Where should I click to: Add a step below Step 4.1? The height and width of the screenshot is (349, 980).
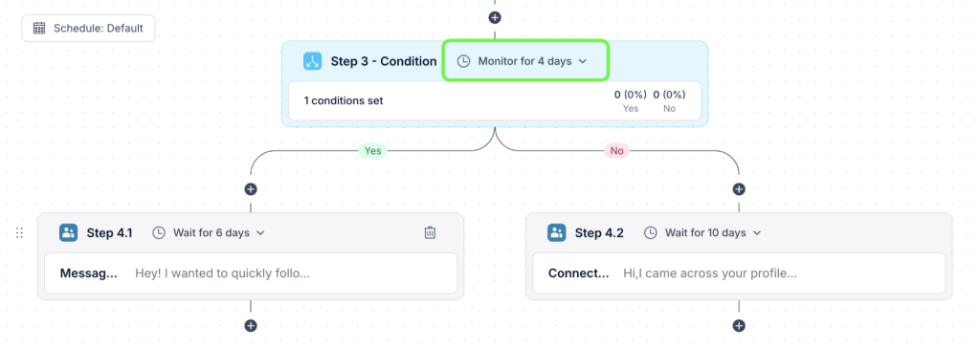(x=251, y=325)
